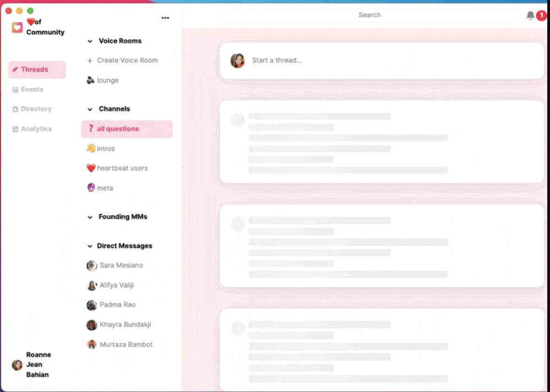
Task: Switch to the Threads tab
Action: (x=37, y=69)
